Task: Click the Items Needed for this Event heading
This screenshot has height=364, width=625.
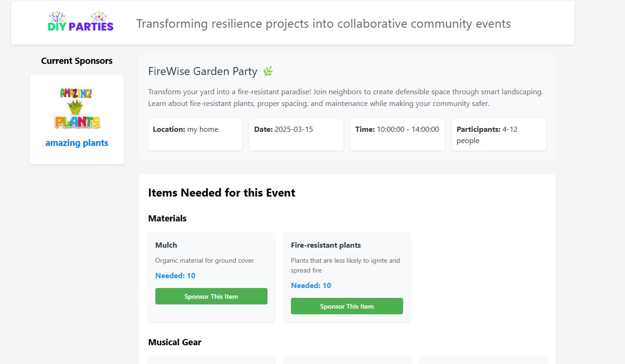Action: (x=221, y=193)
